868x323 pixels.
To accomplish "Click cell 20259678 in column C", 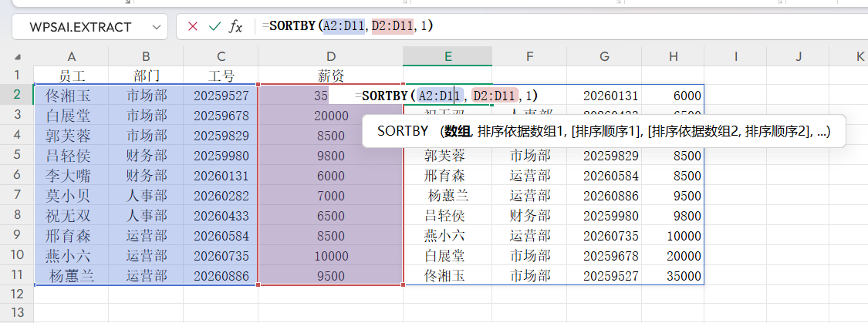I will (221, 116).
